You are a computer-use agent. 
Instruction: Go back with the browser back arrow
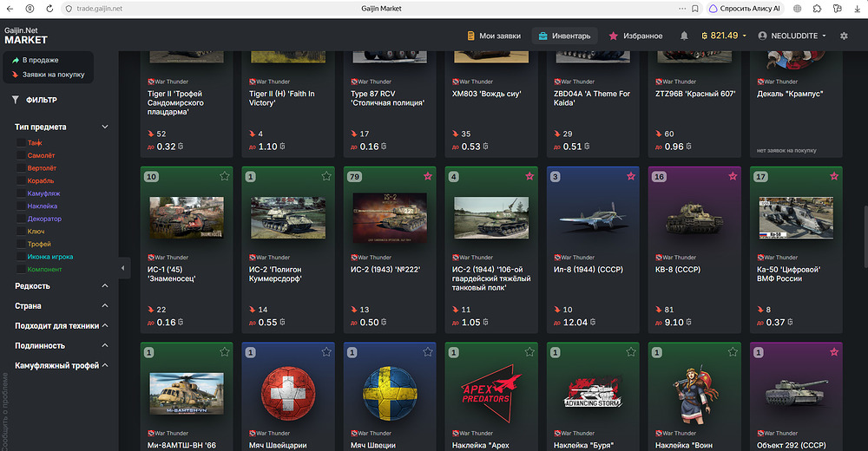click(10, 9)
